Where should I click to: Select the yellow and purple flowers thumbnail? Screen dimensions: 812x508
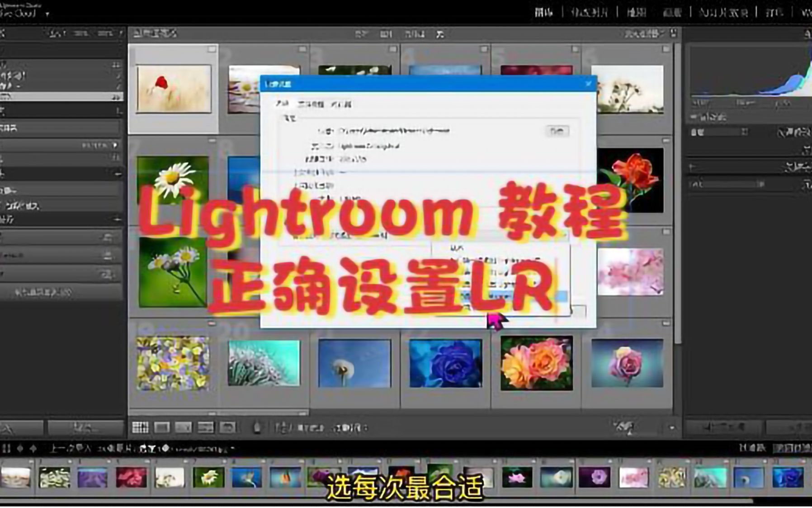coord(173,363)
